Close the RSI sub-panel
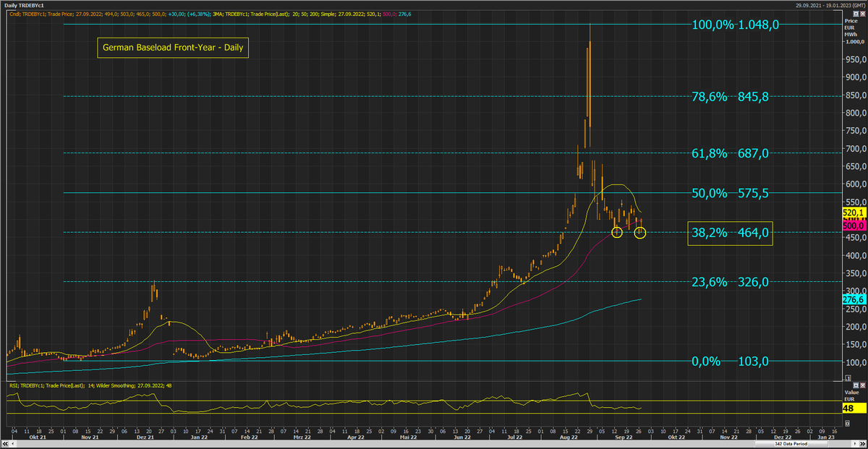This screenshot has height=449, width=868. pyautogui.click(x=862, y=385)
